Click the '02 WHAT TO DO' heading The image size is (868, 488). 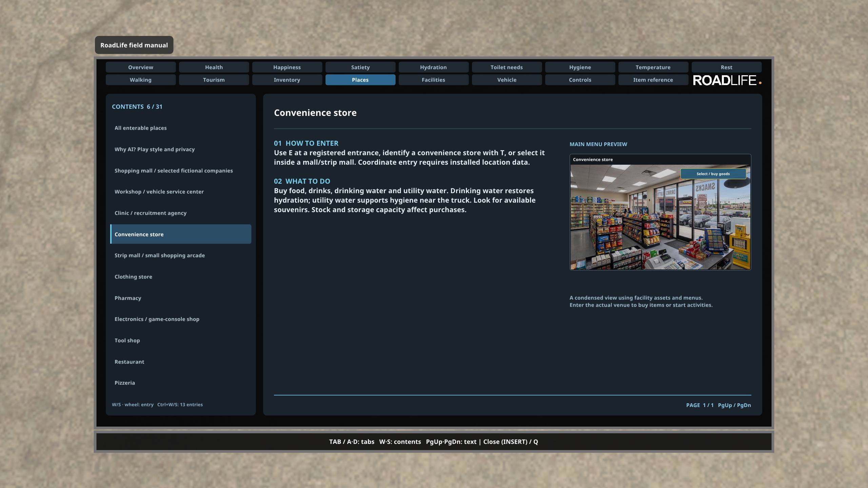click(x=302, y=181)
